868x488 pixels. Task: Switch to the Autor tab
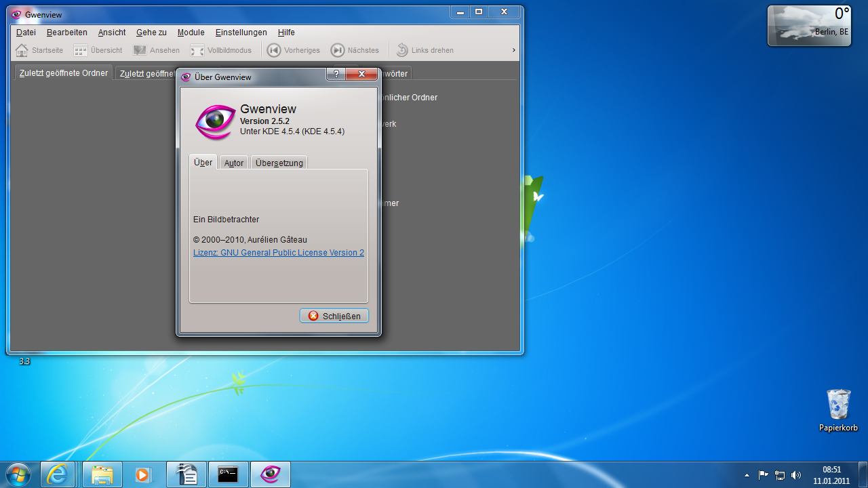point(233,163)
